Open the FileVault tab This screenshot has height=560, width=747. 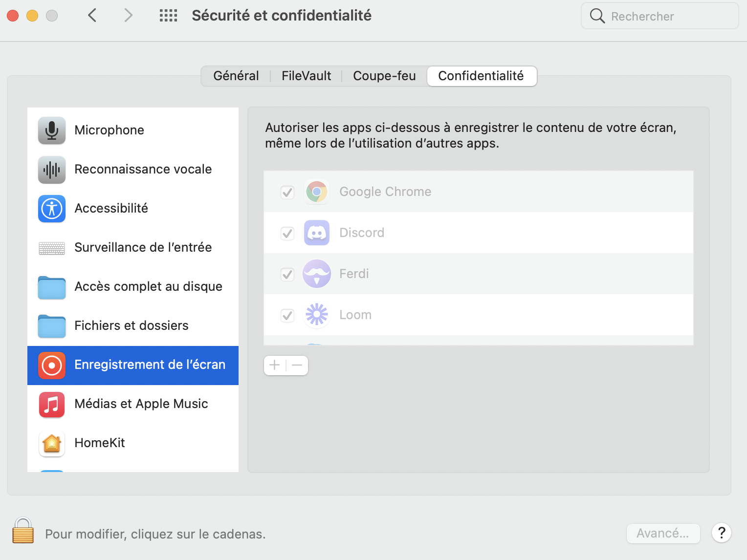pyautogui.click(x=306, y=76)
